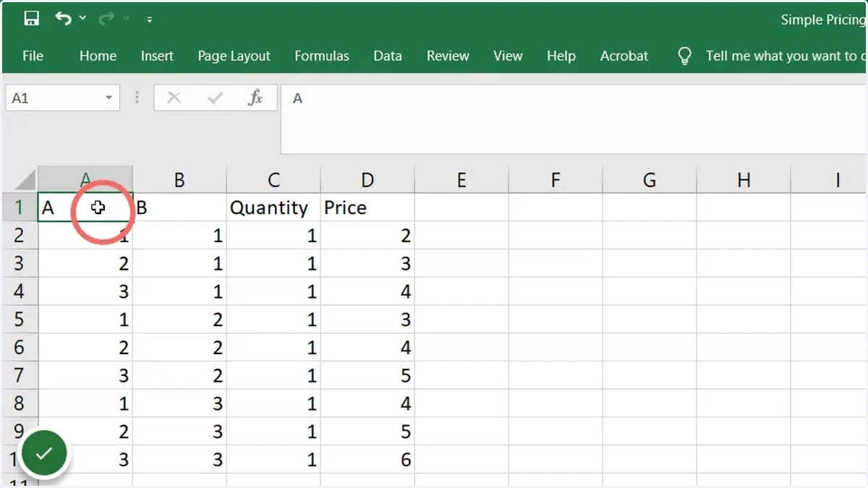Click the Cancel (X) formula bar icon
The height and width of the screenshot is (488, 868).
174,98
